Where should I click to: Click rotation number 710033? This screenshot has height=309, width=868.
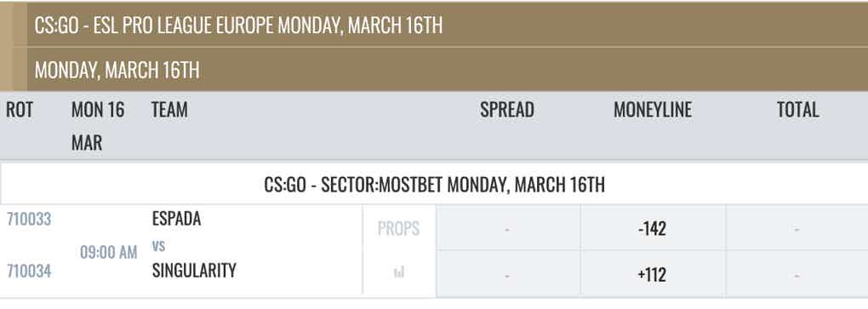pos(29,220)
